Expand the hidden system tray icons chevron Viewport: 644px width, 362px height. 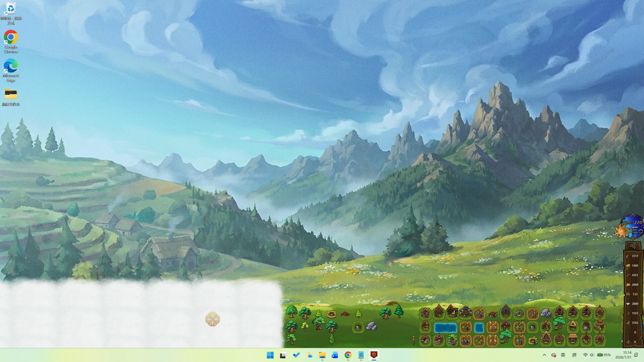(x=544, y=355)
